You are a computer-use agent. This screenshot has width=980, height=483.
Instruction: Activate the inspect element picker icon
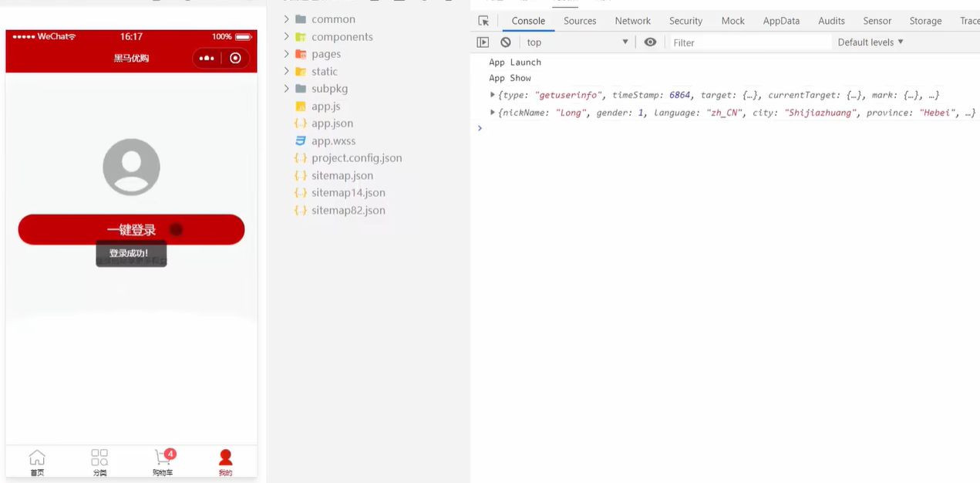(x=483, y=21)
